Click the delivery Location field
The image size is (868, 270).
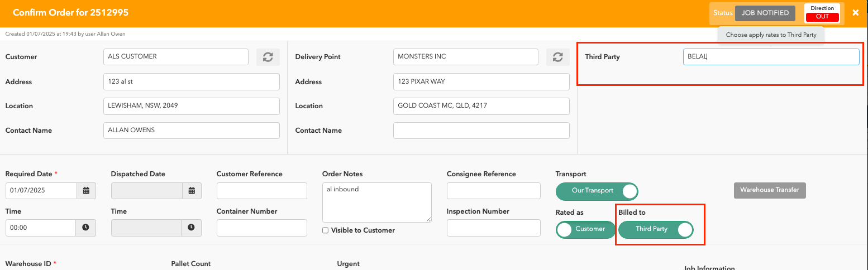481,106
